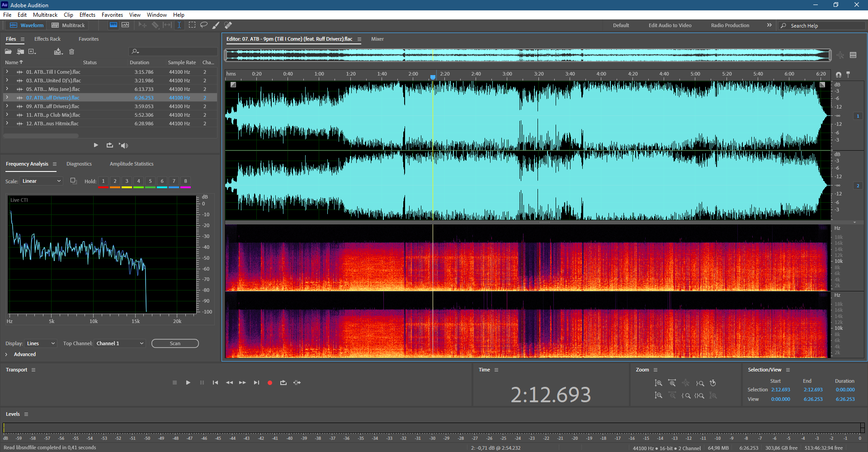
Task: Click the Search Help field
Action: (x=823, y=26)
